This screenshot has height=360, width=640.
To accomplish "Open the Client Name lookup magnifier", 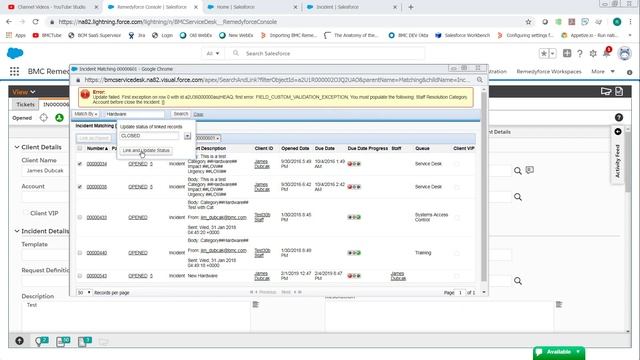I will 518,171.
